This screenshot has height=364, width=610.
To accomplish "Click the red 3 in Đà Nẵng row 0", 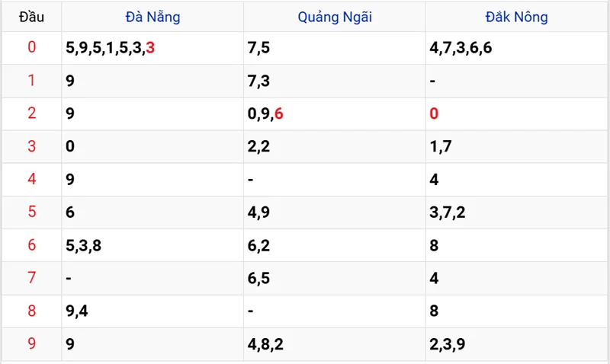I will pos(151,49).
